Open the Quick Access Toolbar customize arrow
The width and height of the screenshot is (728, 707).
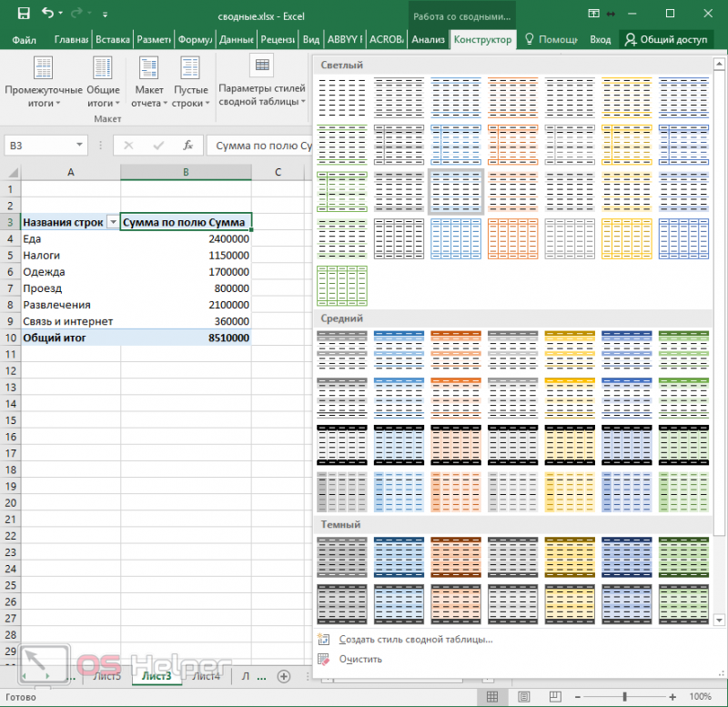coord(106,15)
